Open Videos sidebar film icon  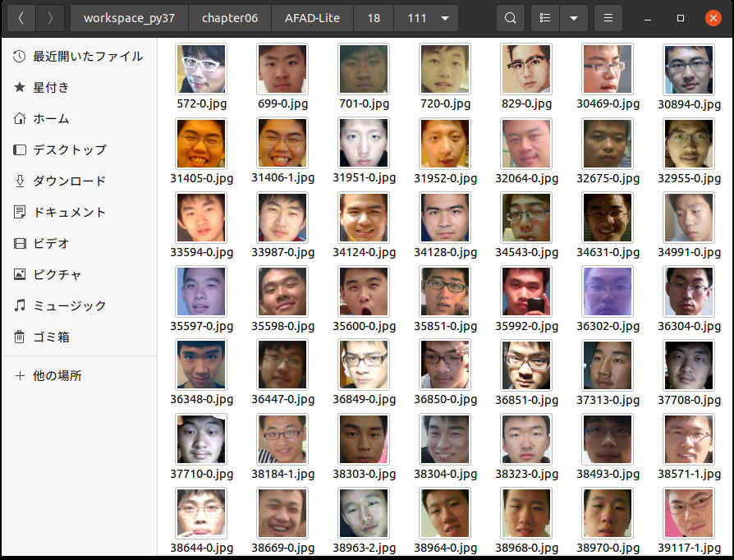coord(19,244)
